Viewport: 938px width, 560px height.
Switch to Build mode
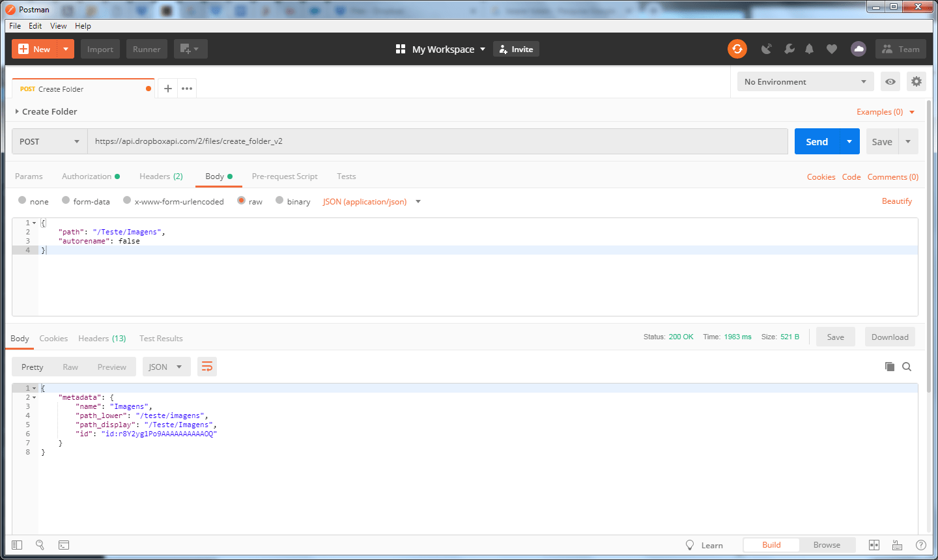tap(771, 545)
